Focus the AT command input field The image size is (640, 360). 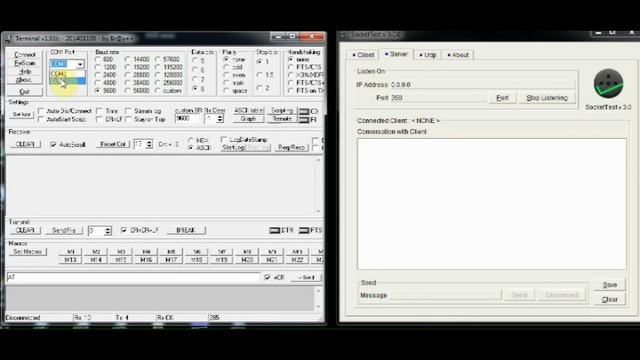click(x=133, y=278)
